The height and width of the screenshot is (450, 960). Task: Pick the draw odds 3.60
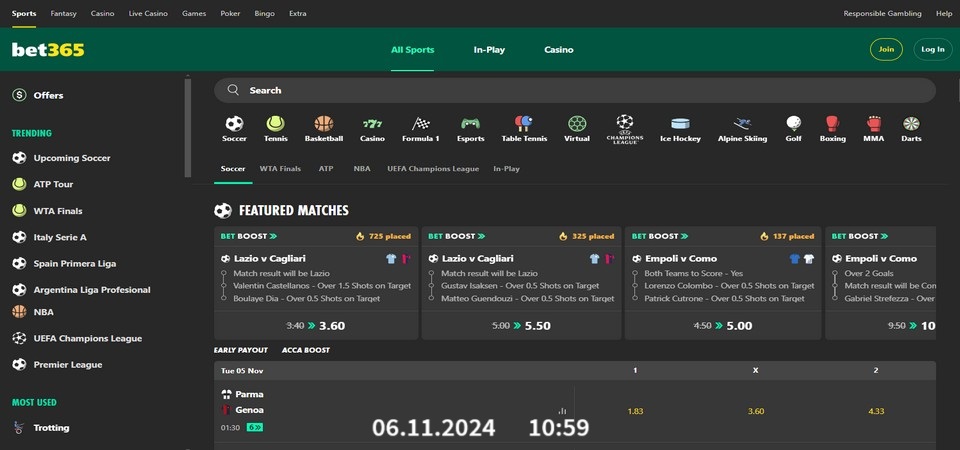[x=756, y=411]
